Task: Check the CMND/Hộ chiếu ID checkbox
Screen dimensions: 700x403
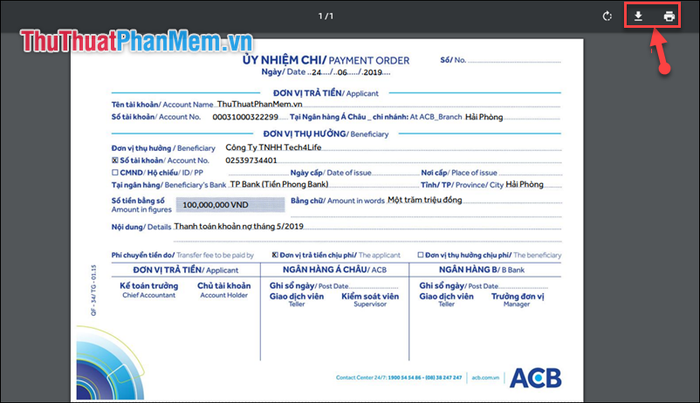Action: (115, 172)
